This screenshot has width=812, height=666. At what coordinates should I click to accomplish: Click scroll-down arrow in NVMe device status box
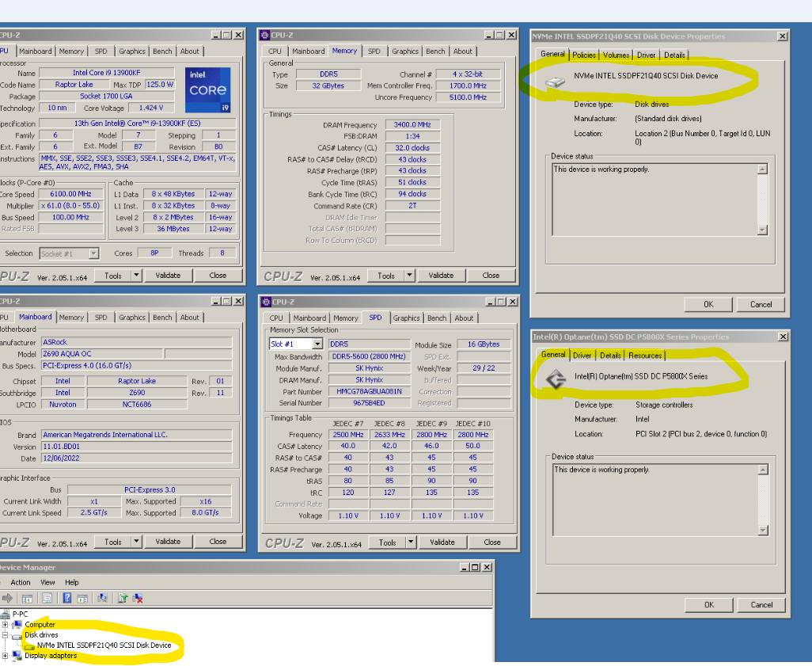click(x=762, y=230)
